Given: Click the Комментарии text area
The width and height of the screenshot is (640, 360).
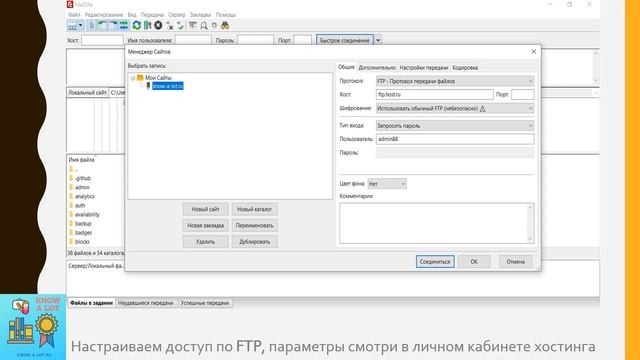Looking at the screenshot, I should [433, 223].
